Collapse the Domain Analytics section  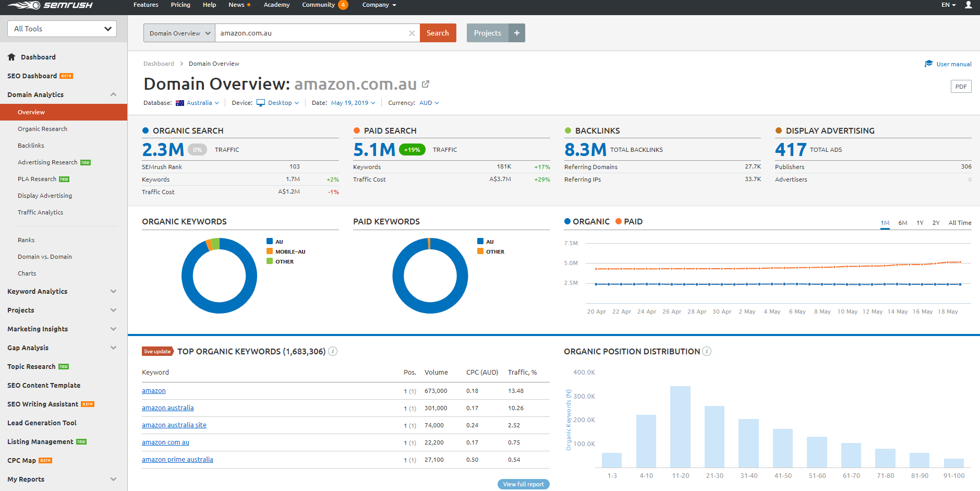pyautogui.click(x=113, y=94)
